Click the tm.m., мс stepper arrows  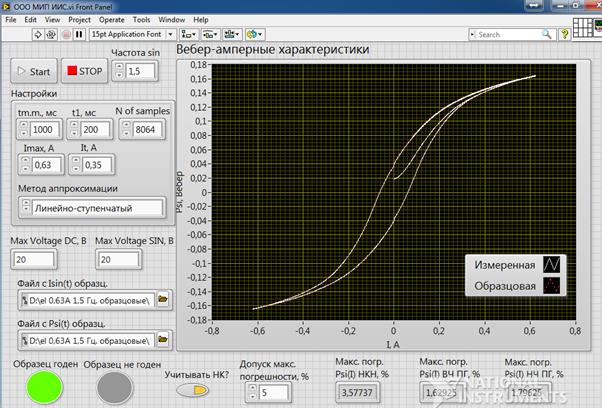point(24,129)
